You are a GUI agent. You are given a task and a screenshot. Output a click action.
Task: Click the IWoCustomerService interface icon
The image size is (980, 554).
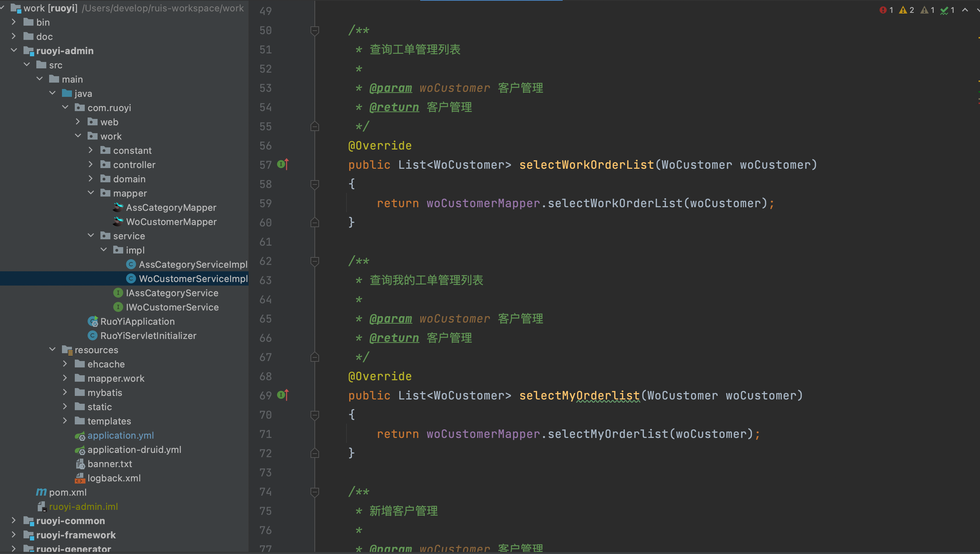(x=118, y=307)
